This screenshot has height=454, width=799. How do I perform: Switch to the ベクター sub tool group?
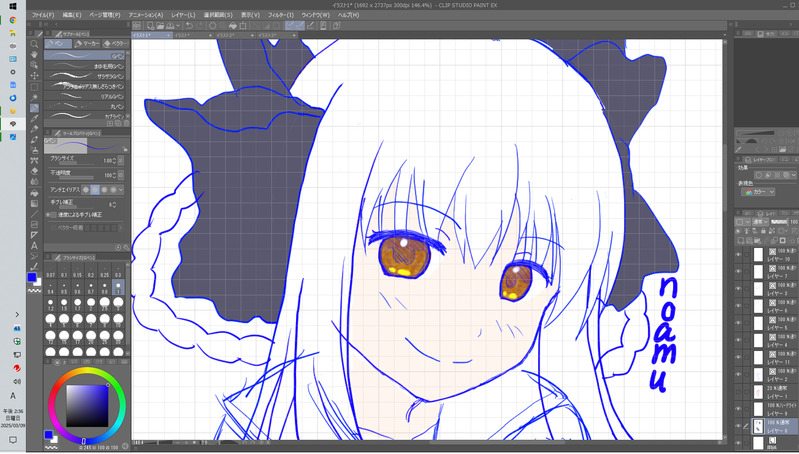coord(115,44)
